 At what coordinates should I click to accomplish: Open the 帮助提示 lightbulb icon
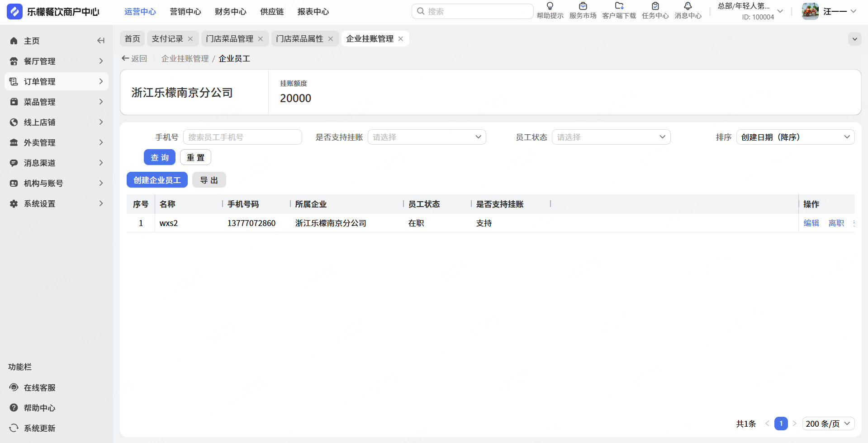click(x=550, y=6)
